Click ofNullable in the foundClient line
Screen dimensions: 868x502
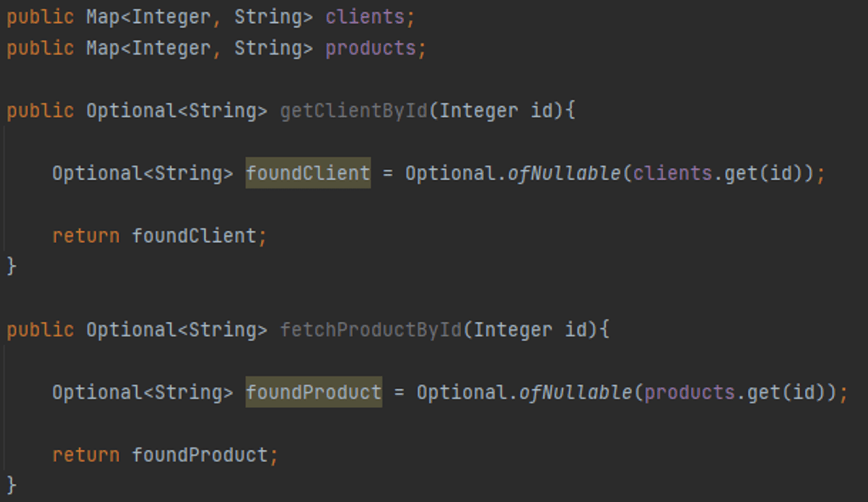pos(564,173)
